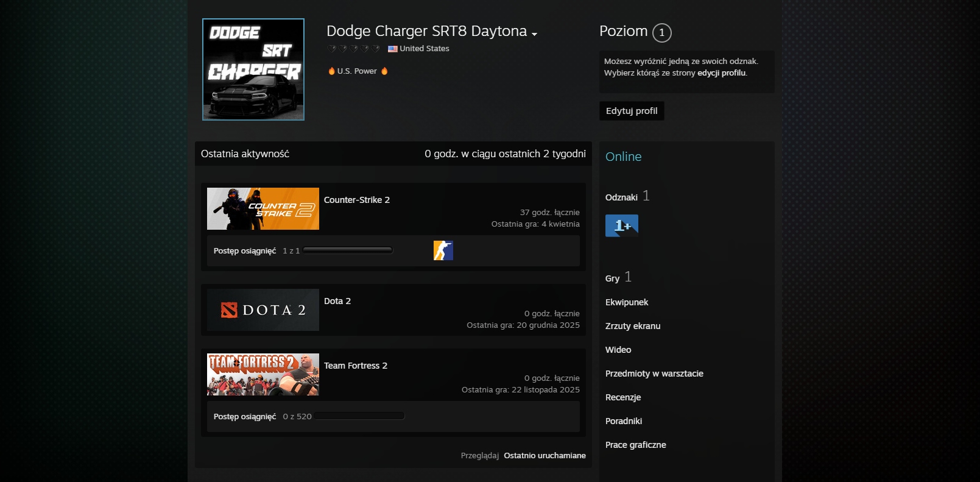
Task: Expand the persona name history dropdown arrow
Action: pos(534,34)
